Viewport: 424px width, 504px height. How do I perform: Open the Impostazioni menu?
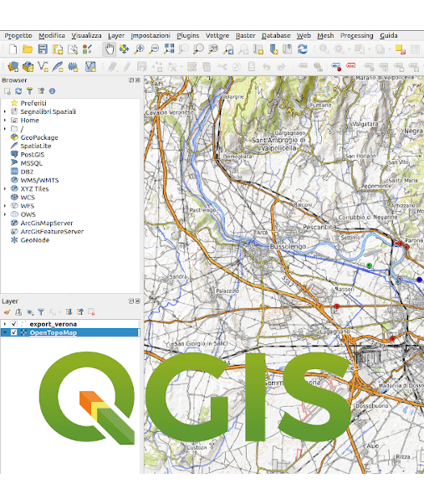click(151, 35)
